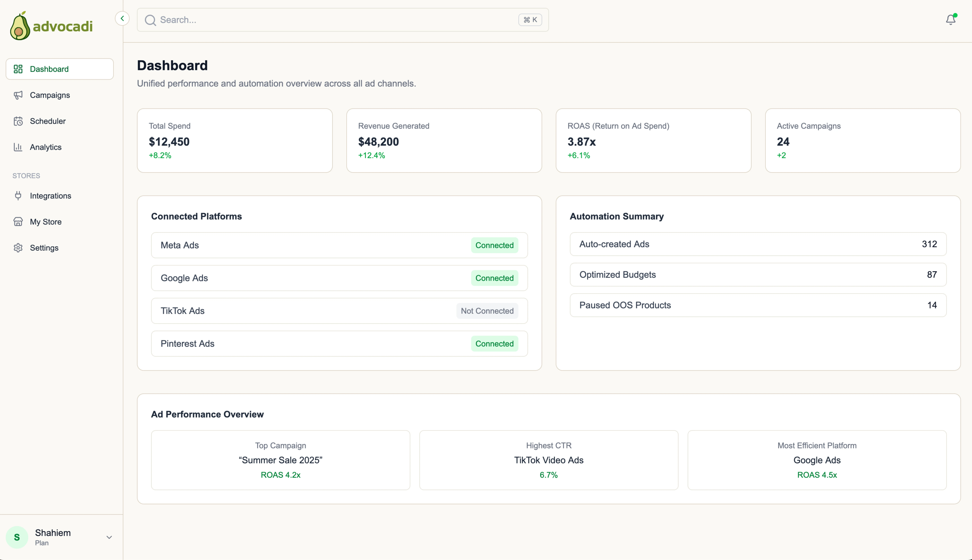
Task: Click the magnifier icon in search bar
Action: (150, 20)
